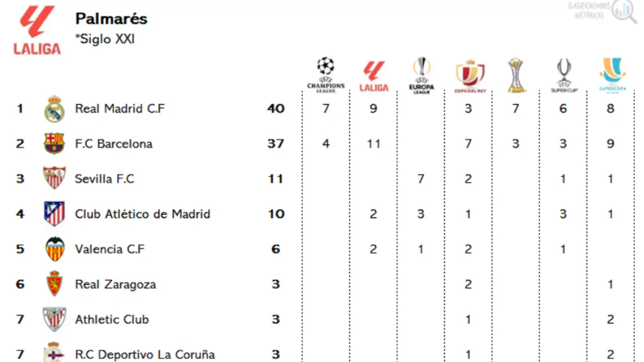Screen dimensions: 644x362
Task: Click the Atlético de Madrid crest
Action: [x=54, y=214]
